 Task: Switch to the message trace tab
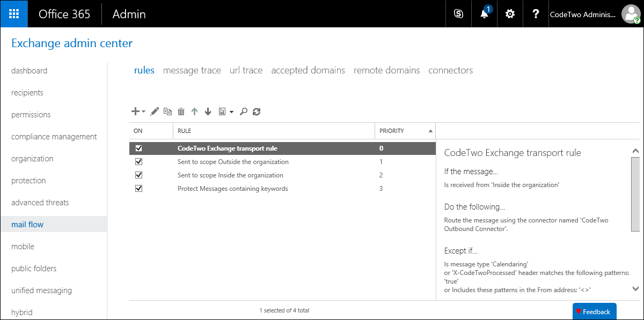[x=192, y=70]
